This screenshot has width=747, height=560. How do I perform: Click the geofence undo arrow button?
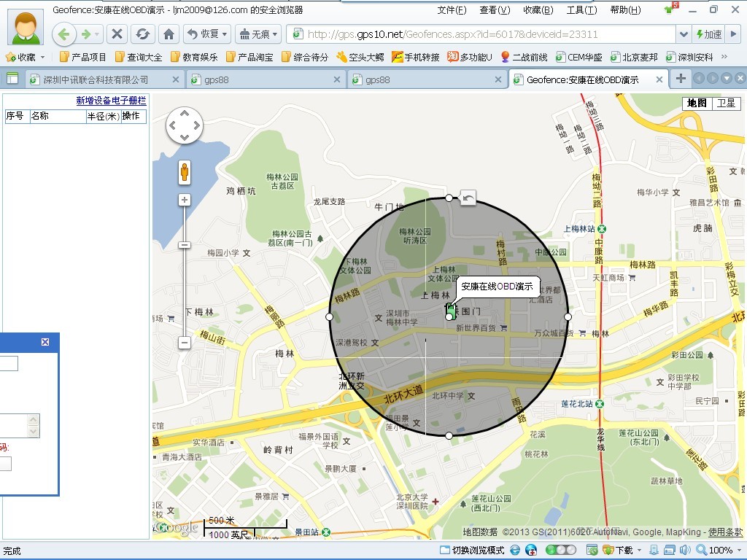point(468,198)
